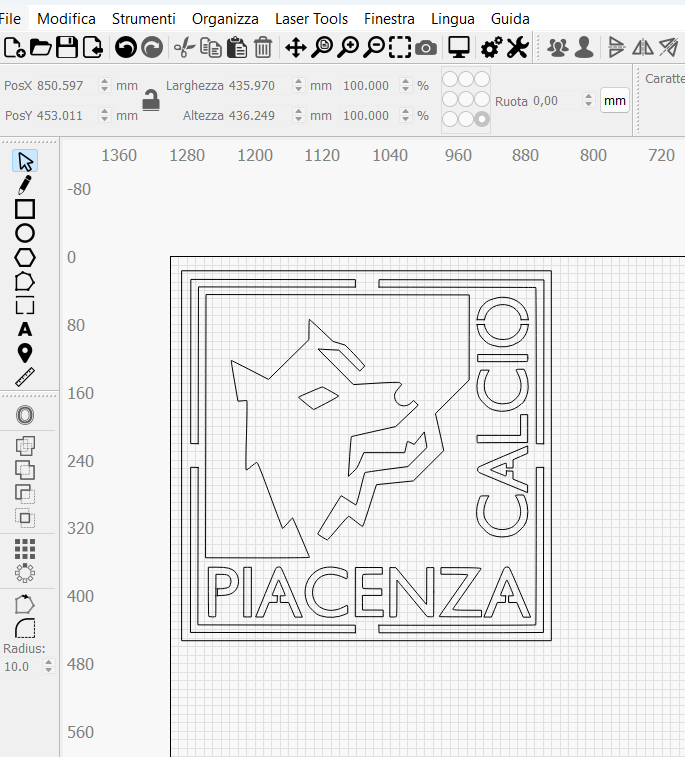Paste from the clipboard icon
This screenshot has width=685, height=757.
237,48
